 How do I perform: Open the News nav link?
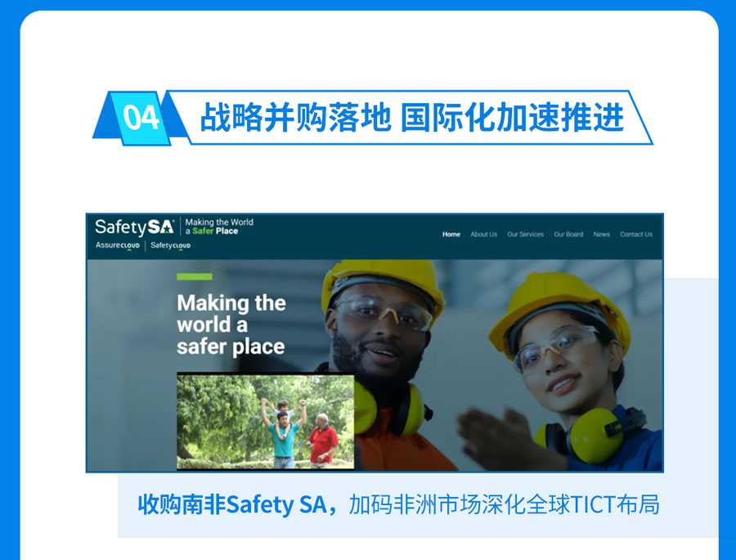[x=601, y=235]
